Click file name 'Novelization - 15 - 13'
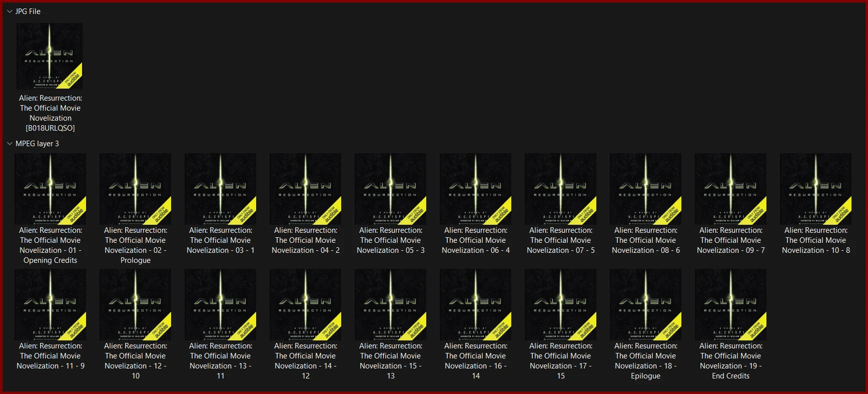868x394 pixels. [391, 361]
